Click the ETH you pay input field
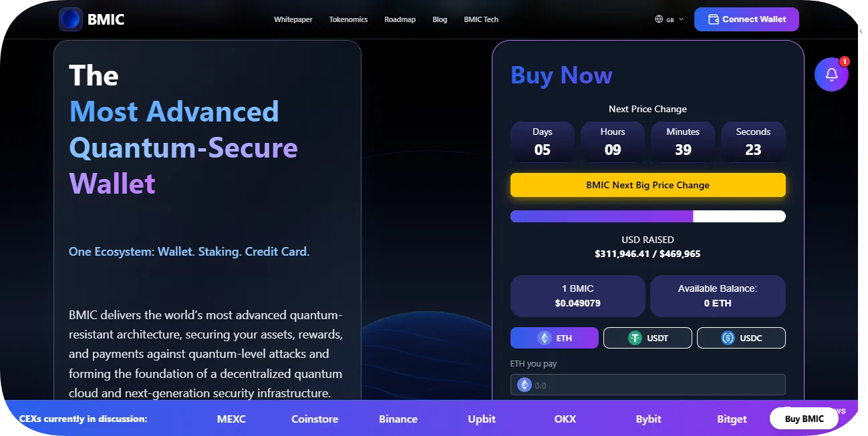Screen dimensions: 868x436 tap(647, 385)
